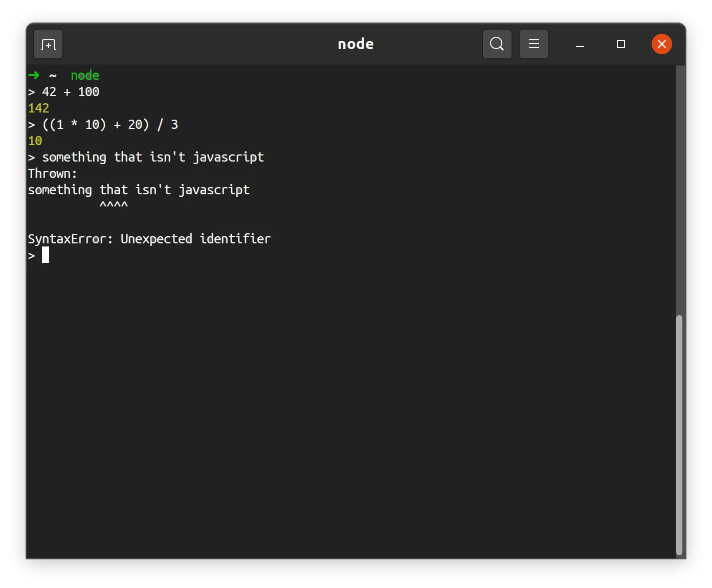Viewport: 712px width, 588px height.
Task: Select the SyntaxError message line
Action: [149, 239]
